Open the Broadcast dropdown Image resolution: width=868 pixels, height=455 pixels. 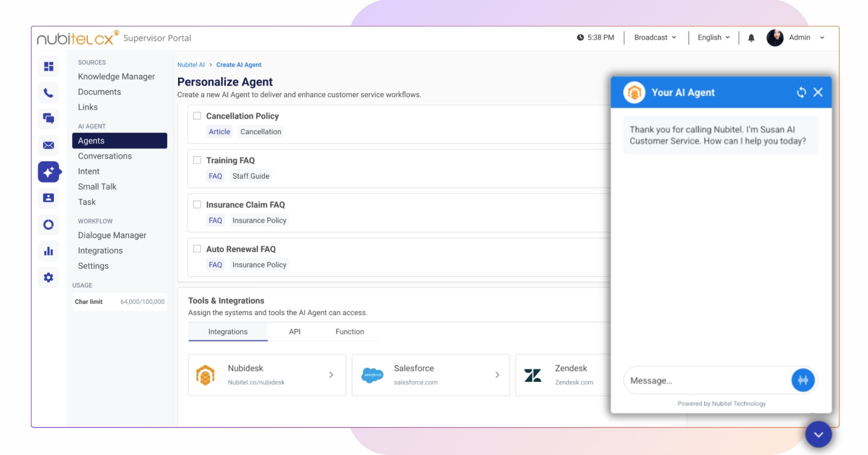(x=655, y=38)
